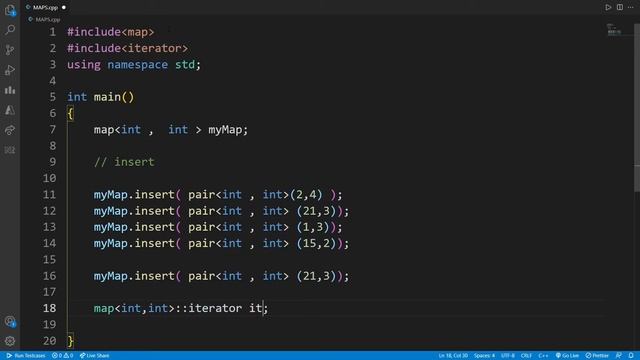
Task: Click the closing brace on line 20
Action: [x=71, y=341]
